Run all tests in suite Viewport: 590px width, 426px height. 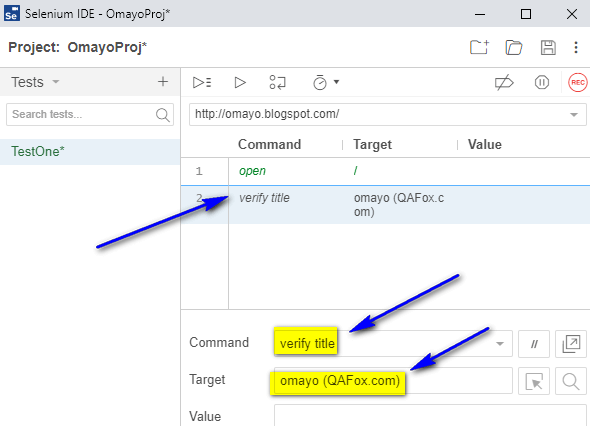coord(202,82)
